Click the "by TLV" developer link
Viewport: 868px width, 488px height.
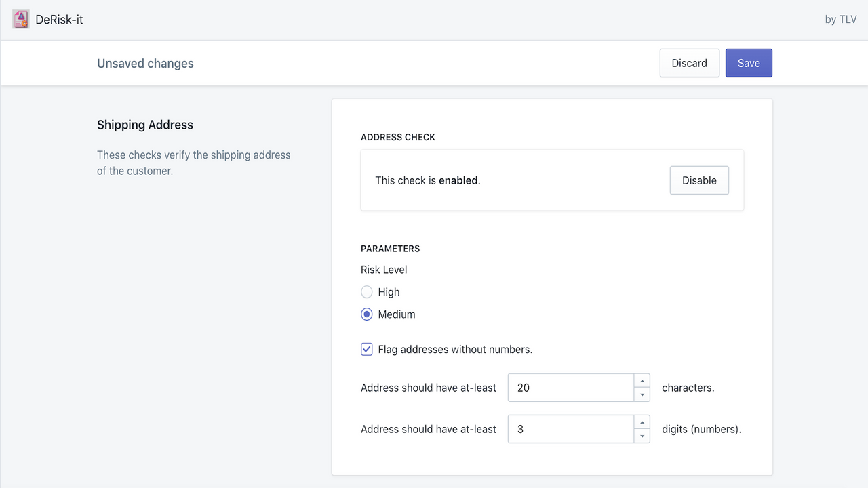pos(840,20)
